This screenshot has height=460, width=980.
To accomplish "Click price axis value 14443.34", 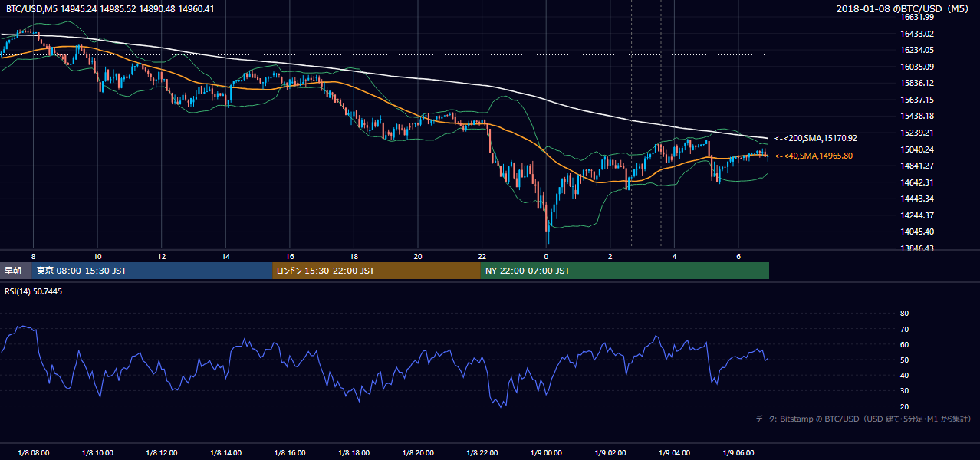I will click(x=917, y=199).
